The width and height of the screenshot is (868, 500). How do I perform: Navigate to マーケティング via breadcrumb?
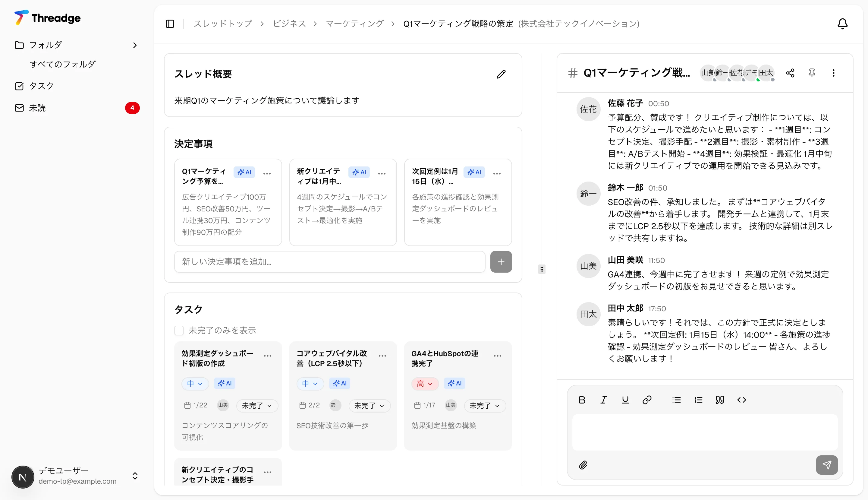click(354, 23)
